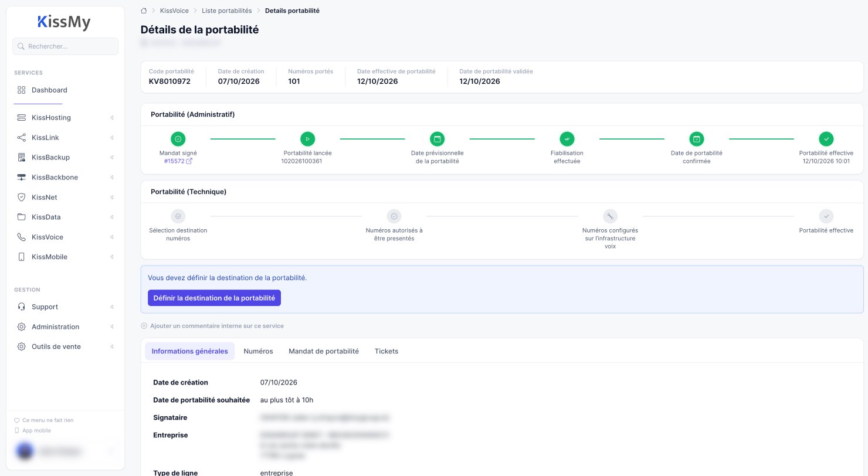The width and height of the screenshot is (868, 476).
Task: Expand the KissNet submenu arrow
Action: (111, 198)
